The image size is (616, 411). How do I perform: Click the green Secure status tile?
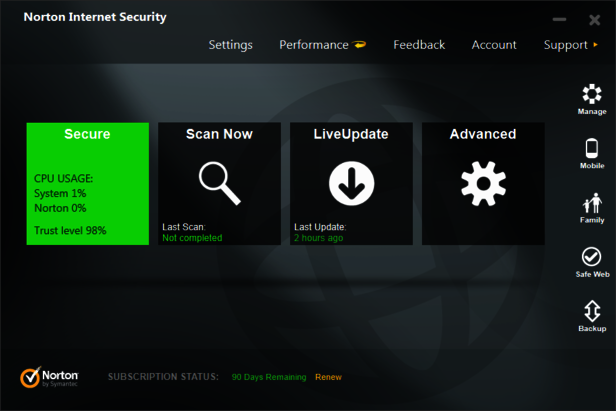(87, 184)
